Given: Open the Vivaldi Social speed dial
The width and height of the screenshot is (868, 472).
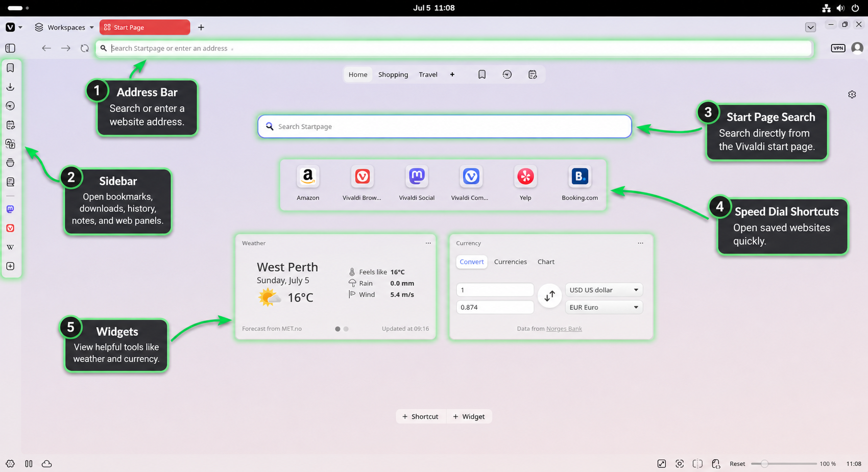Looking at the screenshot, I should [417, 183].
